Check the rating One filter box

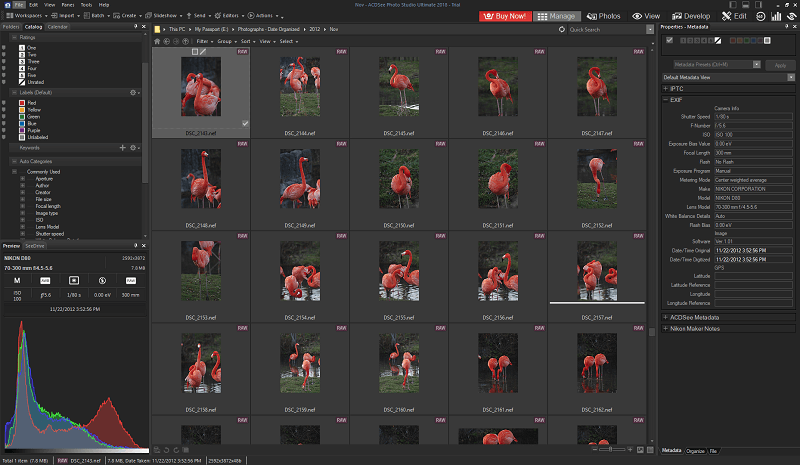22,47
